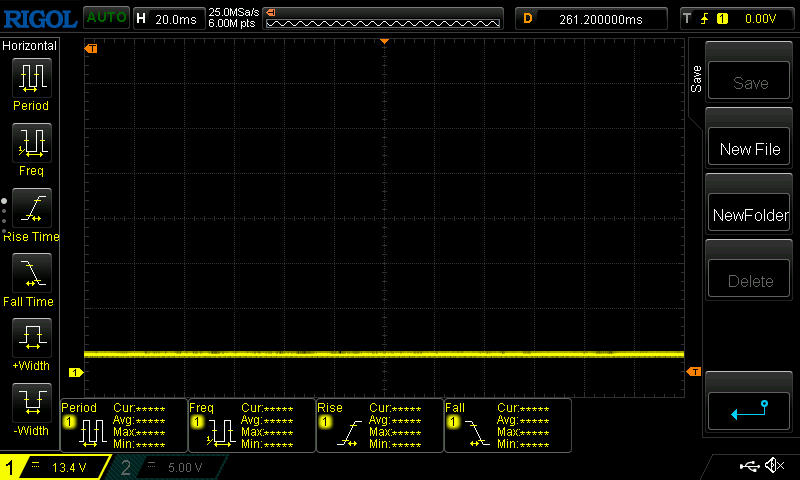Select the Fall Time measurement icon

coord(30,274)
